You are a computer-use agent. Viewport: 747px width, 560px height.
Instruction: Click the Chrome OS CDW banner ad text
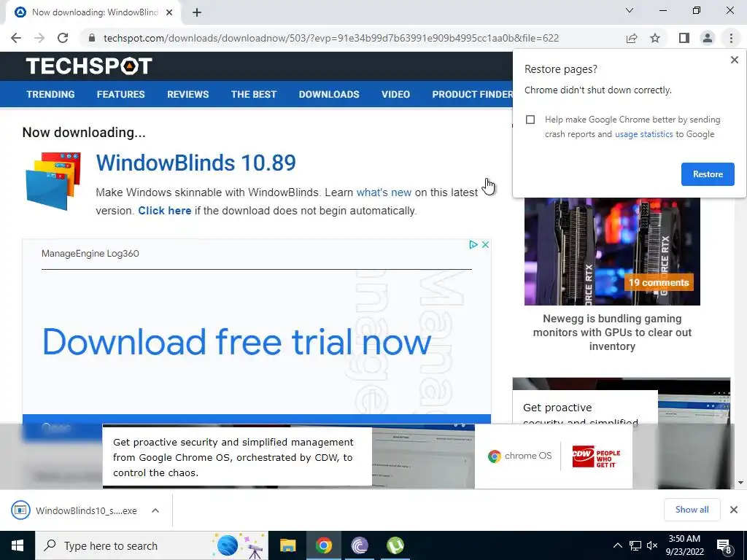point(233,457)
